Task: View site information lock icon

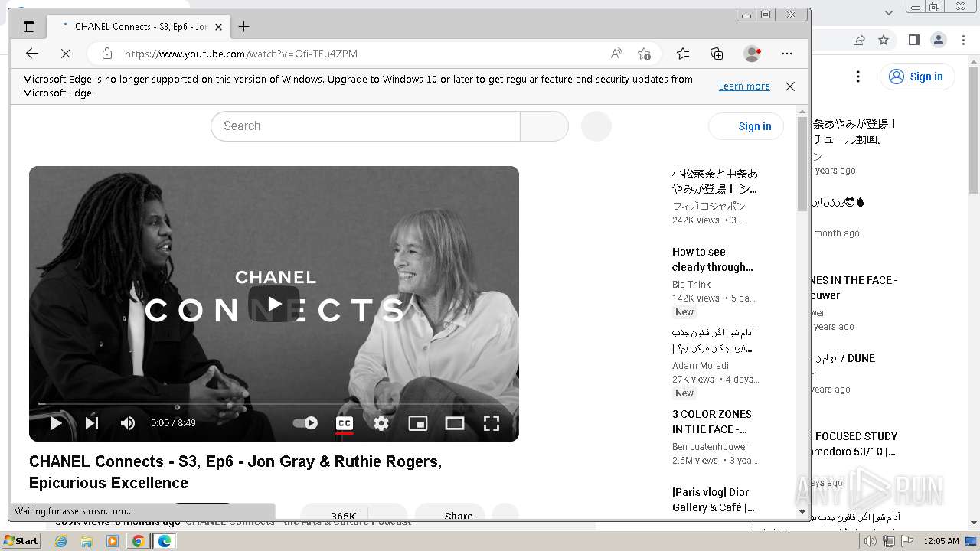Action: (107, 54)
